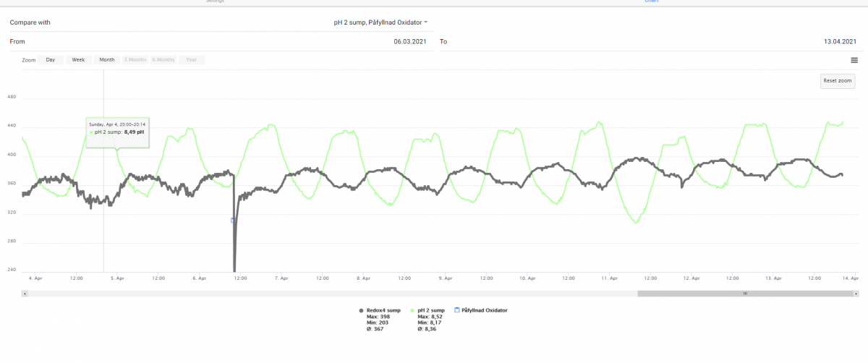Click the horizontal scrollbar thumb

click(x=745, y=294)
